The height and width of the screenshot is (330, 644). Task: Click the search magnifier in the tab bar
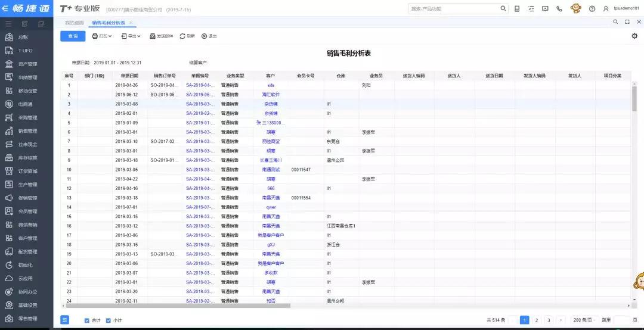pos(615,22)
